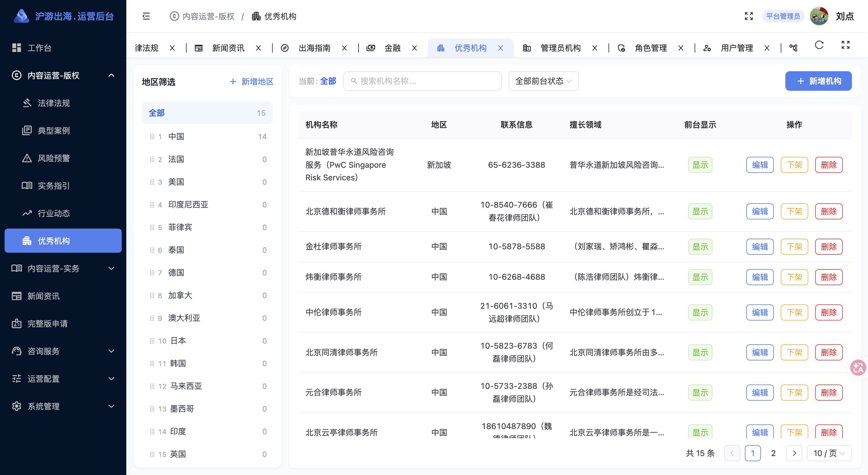The image size is (868, 475).
Task: Open 实务指引 sidebar item
Action: click(x=63, y=186)
